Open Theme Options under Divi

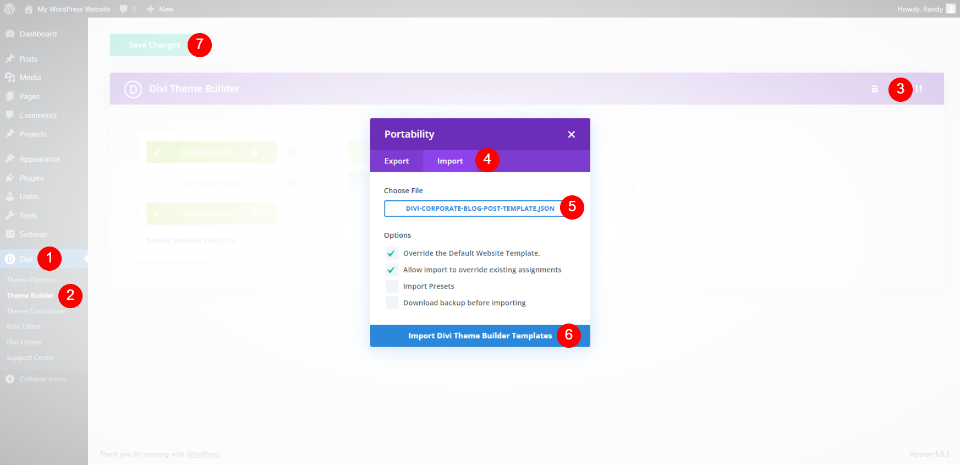(x=31, y=280)
